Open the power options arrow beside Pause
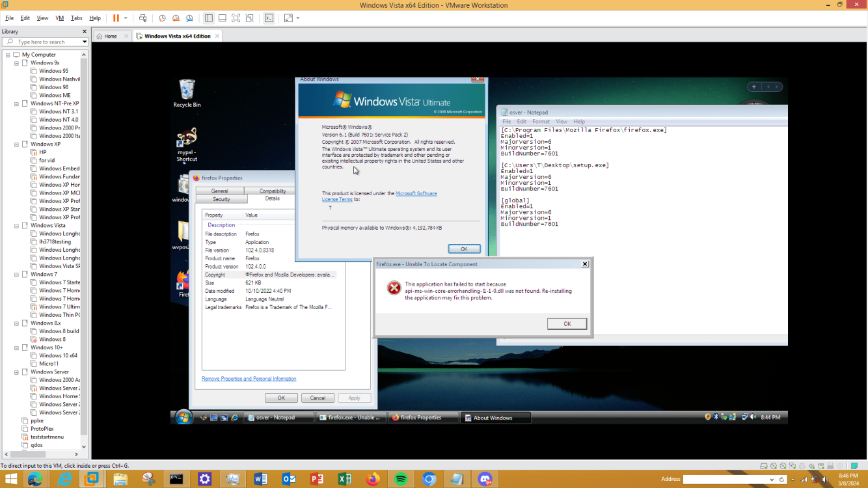The image size is (868, 488). [x=126, y=18]
